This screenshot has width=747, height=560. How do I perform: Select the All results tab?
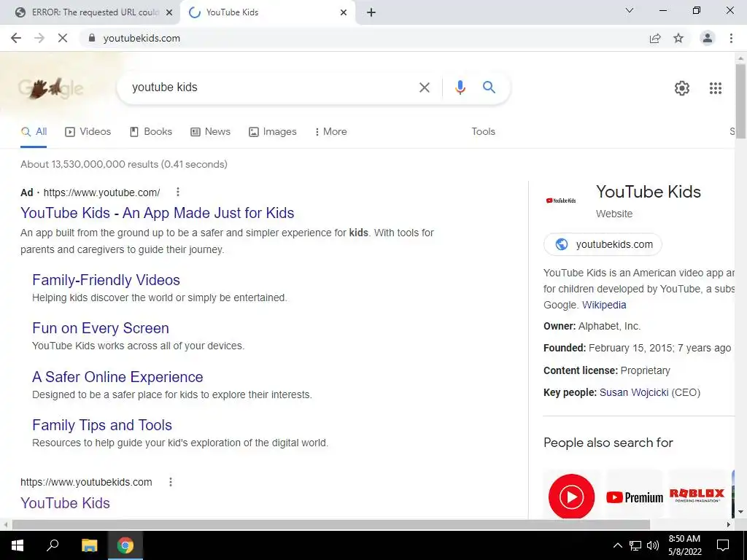pyautogui.click(x=34, y=131)
